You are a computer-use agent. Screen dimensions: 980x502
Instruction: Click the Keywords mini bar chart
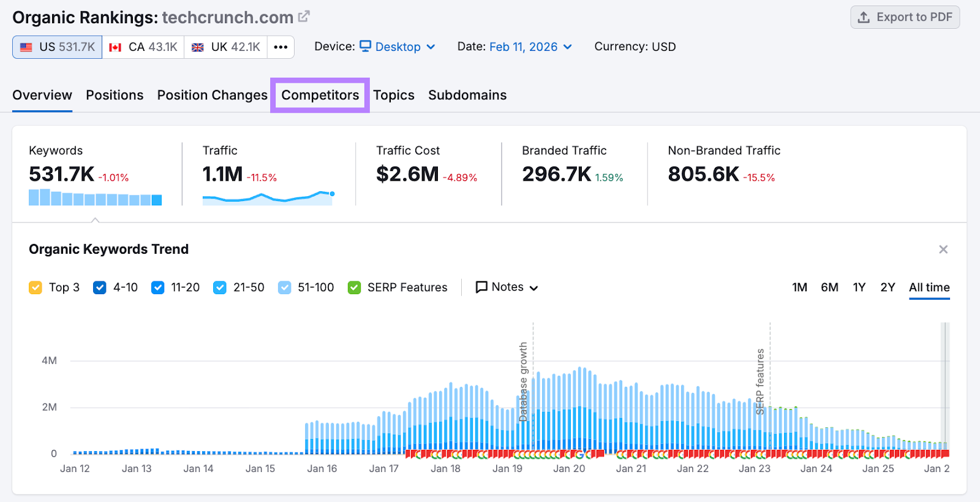pyautogui.click(x=95, y=198)
